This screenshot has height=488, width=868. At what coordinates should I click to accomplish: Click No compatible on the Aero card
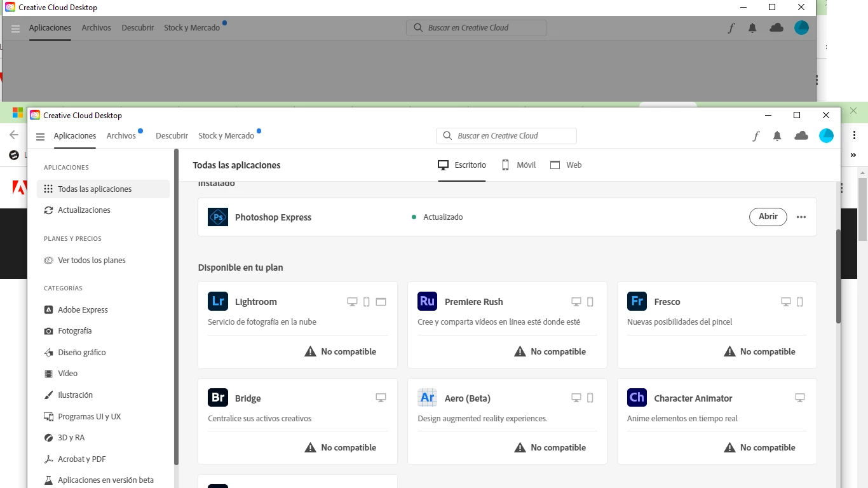[559, 448]
